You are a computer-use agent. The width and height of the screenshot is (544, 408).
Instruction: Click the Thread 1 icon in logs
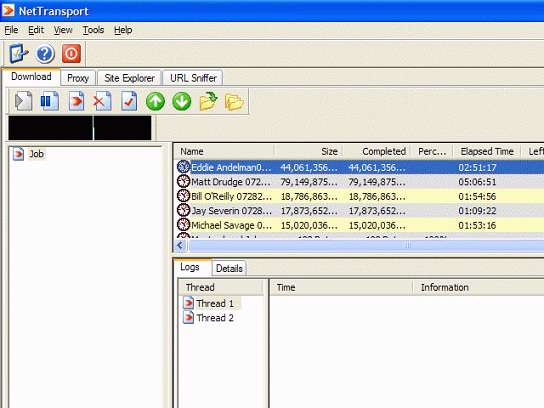pos(188,303)
